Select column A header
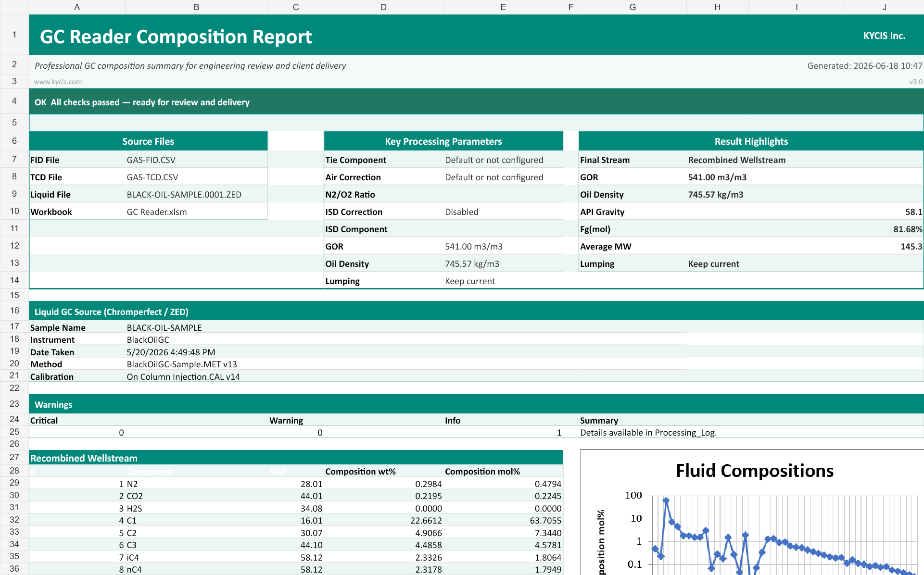The height and width of the screenshot is (575, 924). click(77, 7)
